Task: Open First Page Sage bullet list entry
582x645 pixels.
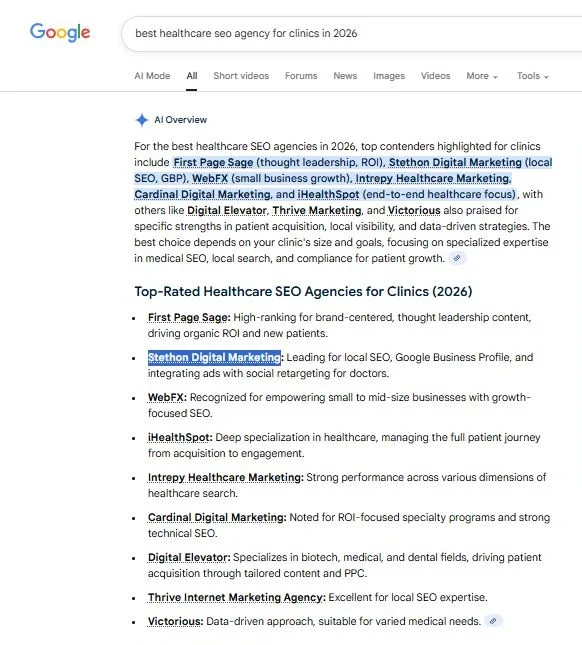Action: point(189,318)
